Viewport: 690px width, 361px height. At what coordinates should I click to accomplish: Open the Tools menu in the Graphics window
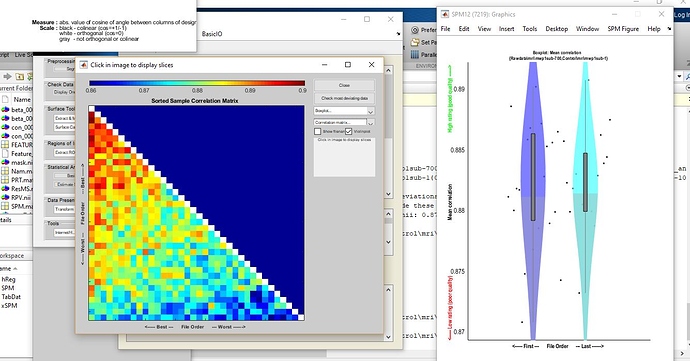tap(529, 29)
